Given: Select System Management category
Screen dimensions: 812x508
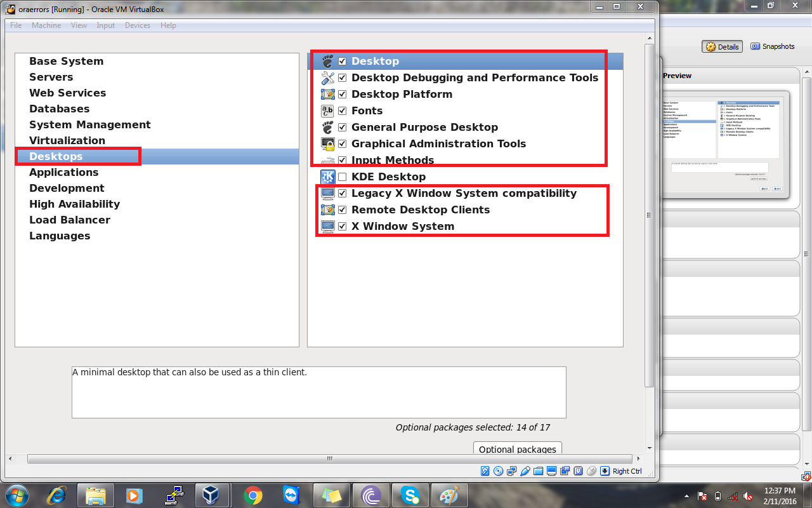Looking at the screenshot, I should [90, 124].
